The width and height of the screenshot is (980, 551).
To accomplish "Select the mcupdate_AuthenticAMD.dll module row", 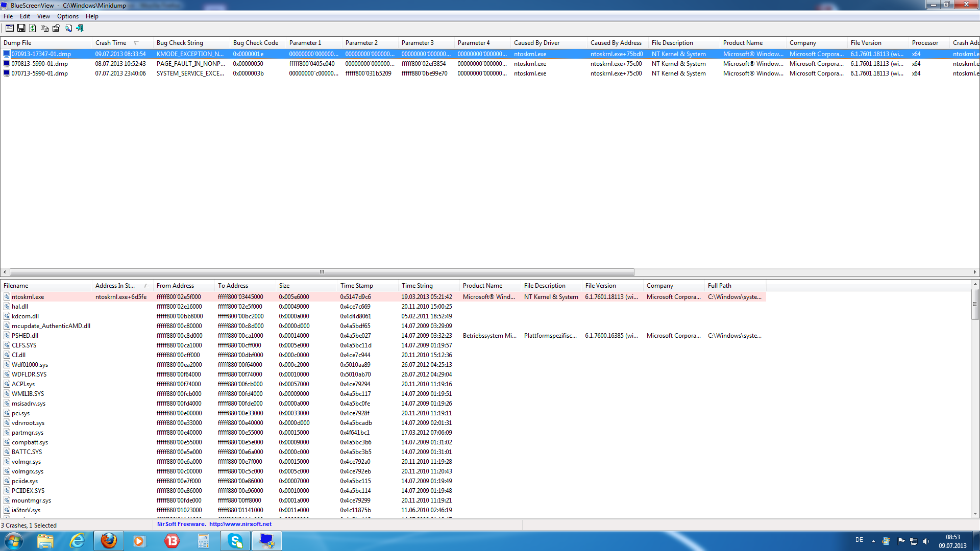I will (x=383, y=326).
